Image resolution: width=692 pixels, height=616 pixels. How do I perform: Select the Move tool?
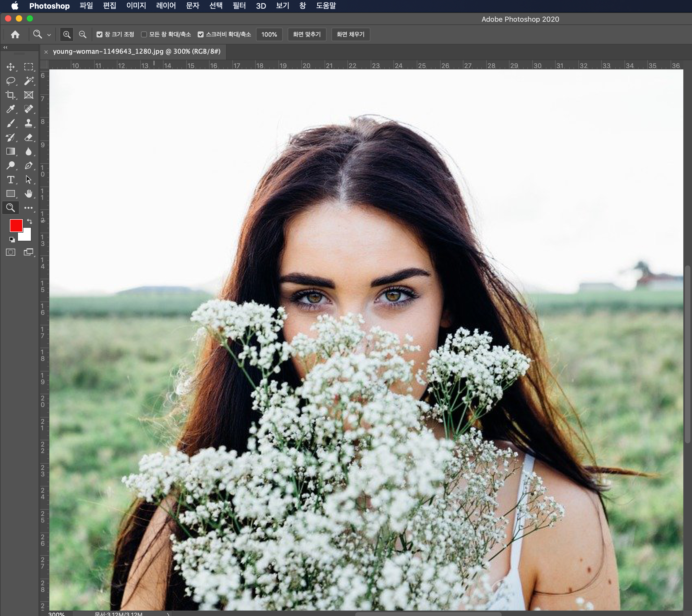coord(11,67)
